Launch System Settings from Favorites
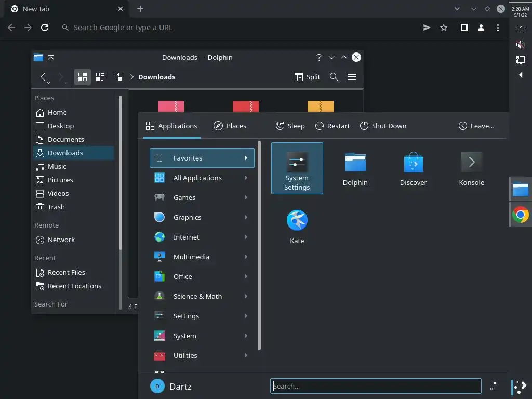532x399 pixels. 297,168
